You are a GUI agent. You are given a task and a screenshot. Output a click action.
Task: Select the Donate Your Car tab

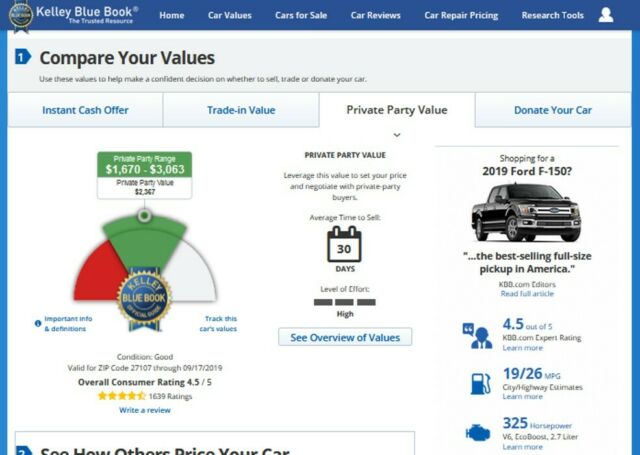(552, 110)
